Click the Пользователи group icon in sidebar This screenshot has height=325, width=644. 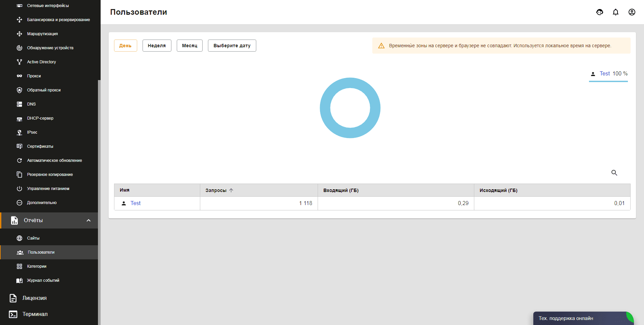click(20, 252)
